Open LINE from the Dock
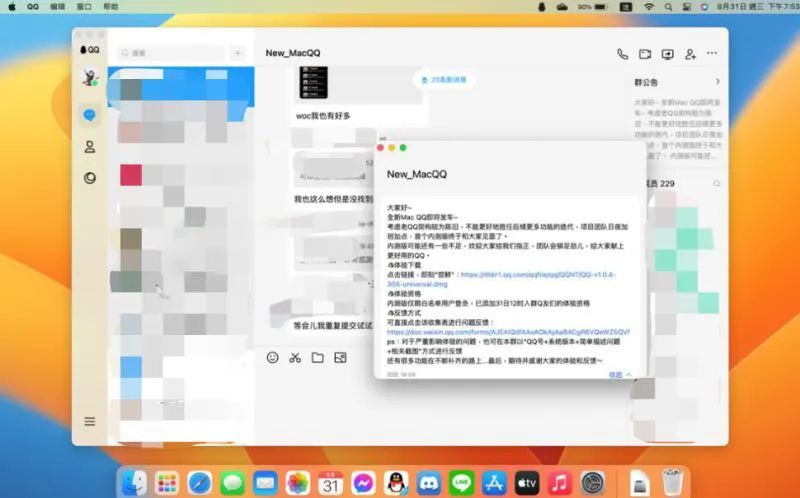Screen dimensions: 800x498 tap(461, 482)
